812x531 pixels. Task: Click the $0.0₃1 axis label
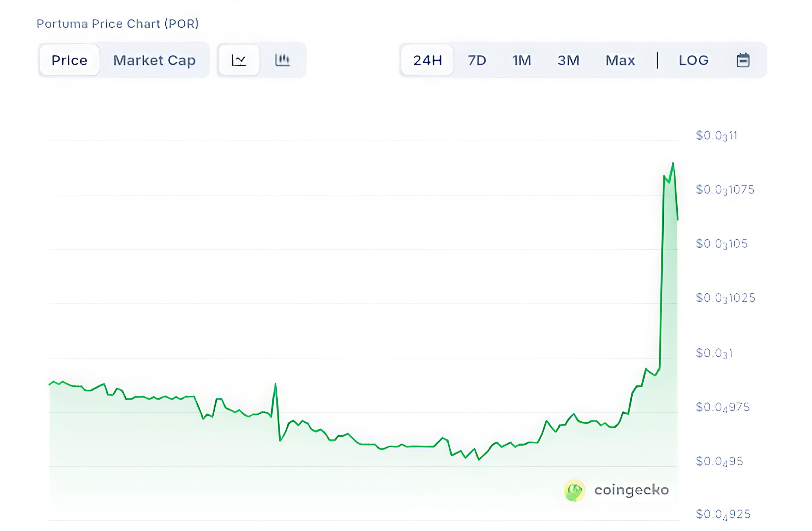coord(714,353)
